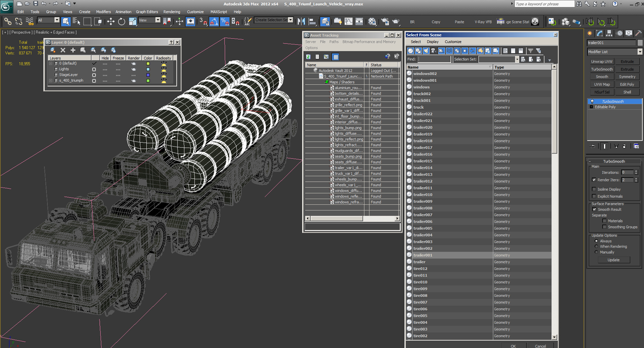
Task: Activate the Bind to Space Warp tool
Action: pos(30,21)
